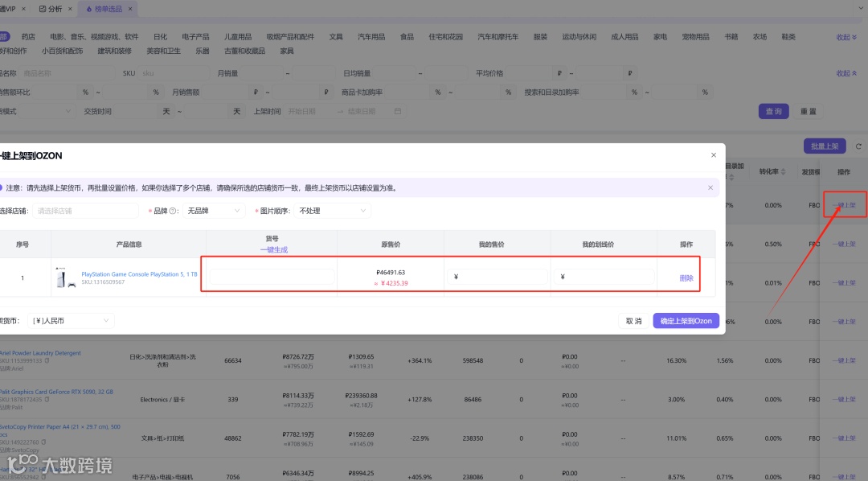The width and height of the screenshot is (868, 481).
Task: Select the 美容和卫生 category
Action: point(163,51)
